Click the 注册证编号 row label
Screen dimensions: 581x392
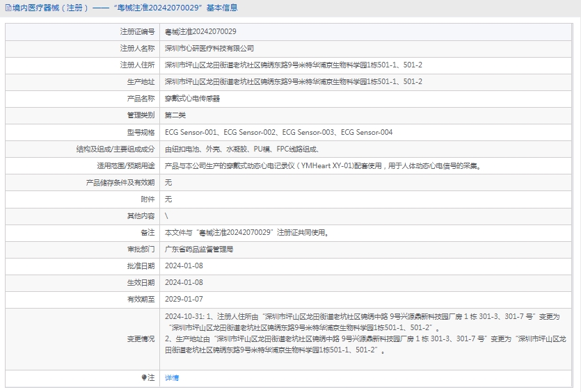click(137, 32)
